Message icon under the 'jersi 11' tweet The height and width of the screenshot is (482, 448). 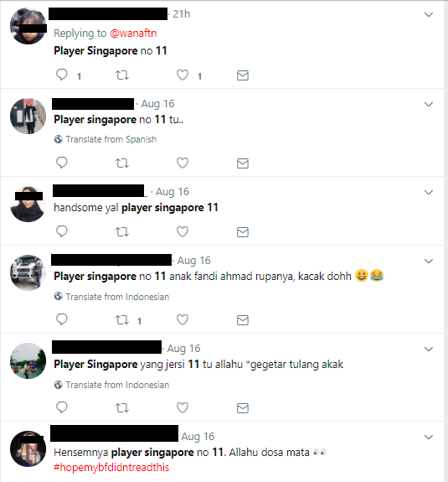tap(243, 408)
